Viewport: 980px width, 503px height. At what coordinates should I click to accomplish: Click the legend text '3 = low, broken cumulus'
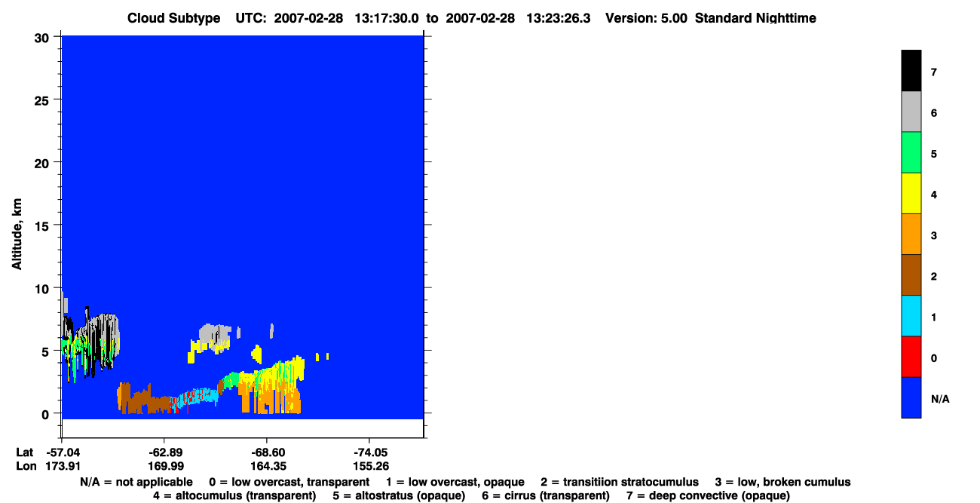(782, 482)
